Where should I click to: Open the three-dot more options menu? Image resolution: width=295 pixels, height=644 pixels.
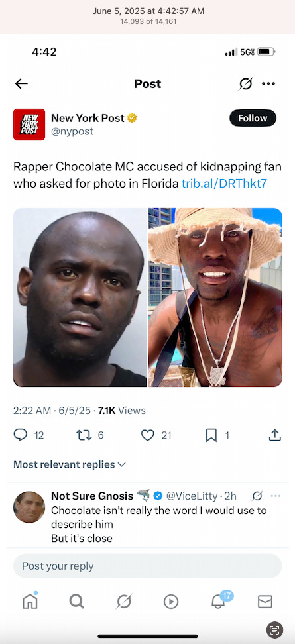click(x=268, y=83)
